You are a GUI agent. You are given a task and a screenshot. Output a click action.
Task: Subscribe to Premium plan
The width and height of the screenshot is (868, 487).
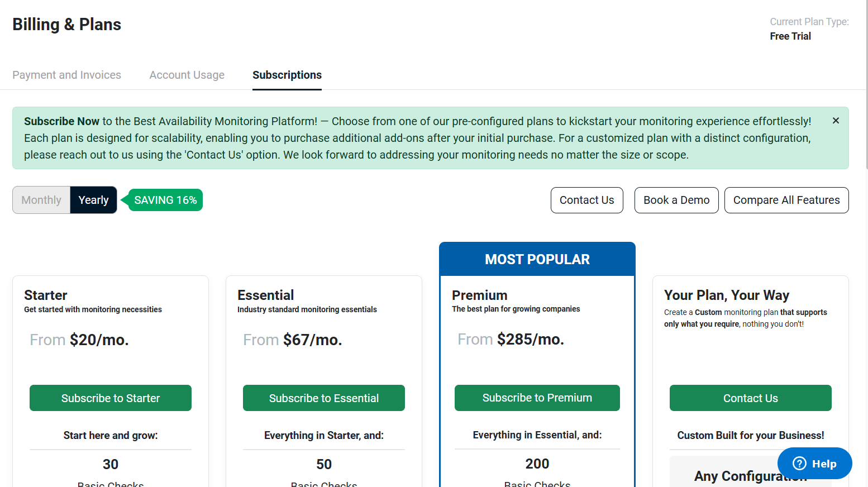coord(537,398)
